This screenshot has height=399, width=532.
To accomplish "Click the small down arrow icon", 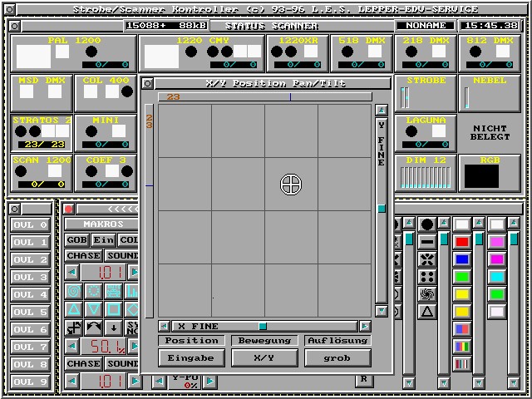I will click(114, 328).
